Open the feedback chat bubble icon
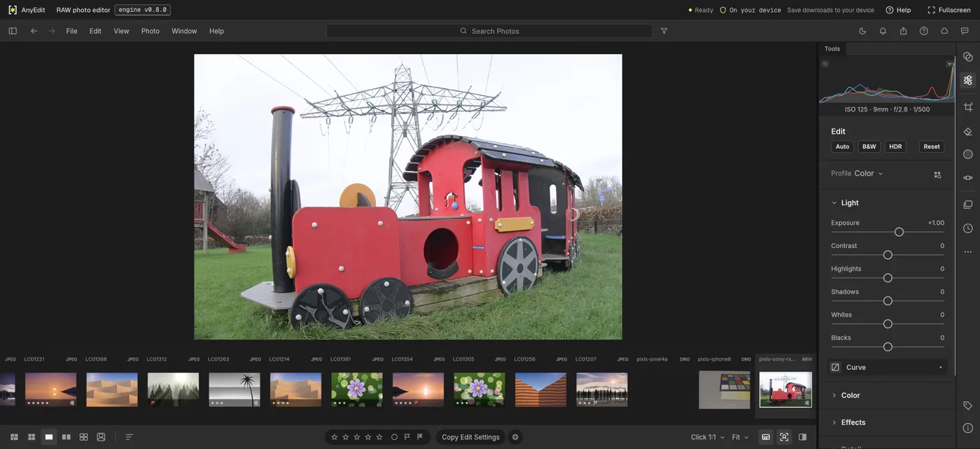This screenshot has width=980, height=449. click(x=965, y=31)
